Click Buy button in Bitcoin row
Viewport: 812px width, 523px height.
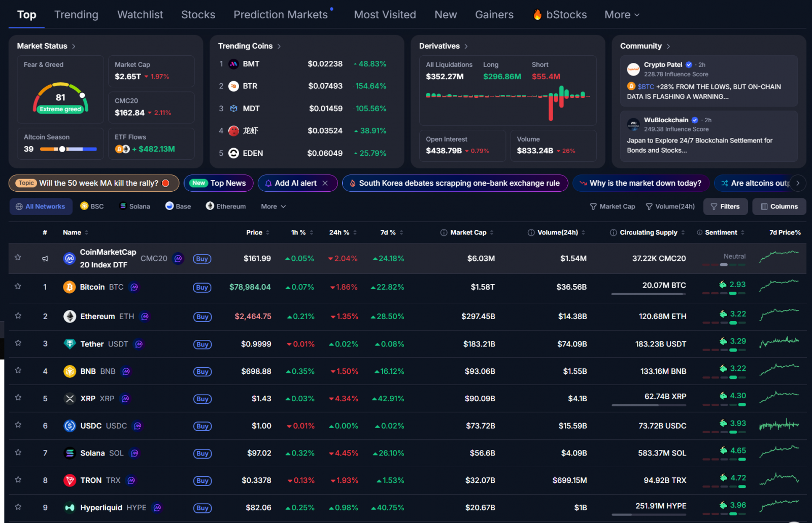[x=202, y=288]
